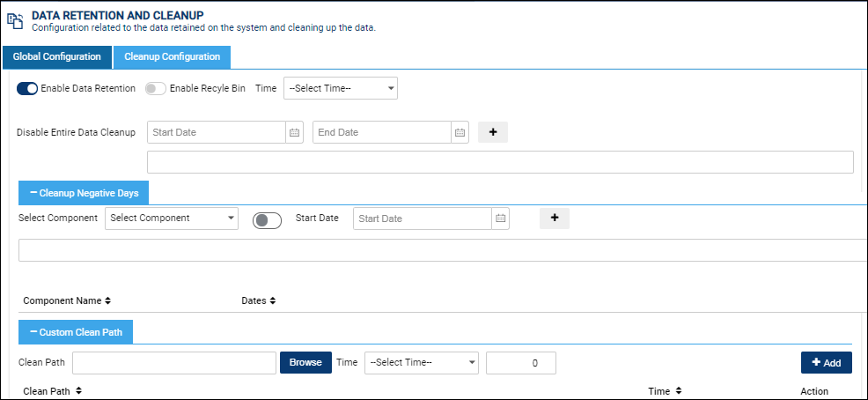
Task: Click plus button in Cleanup Negative Days
Action: pyautogui.click(x=555, y=219)
